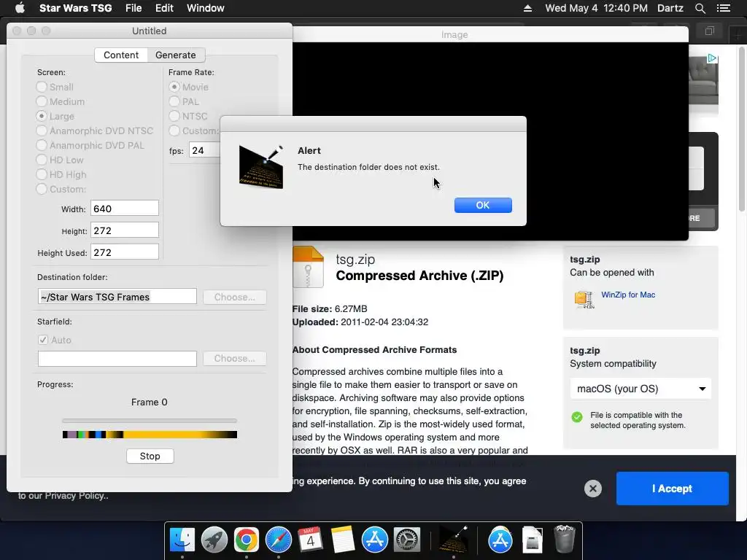Image resolution: width=747 pixels, height=560 pixels.
Task: Click the WinZip for Mac link
Action: click(628, 295)
